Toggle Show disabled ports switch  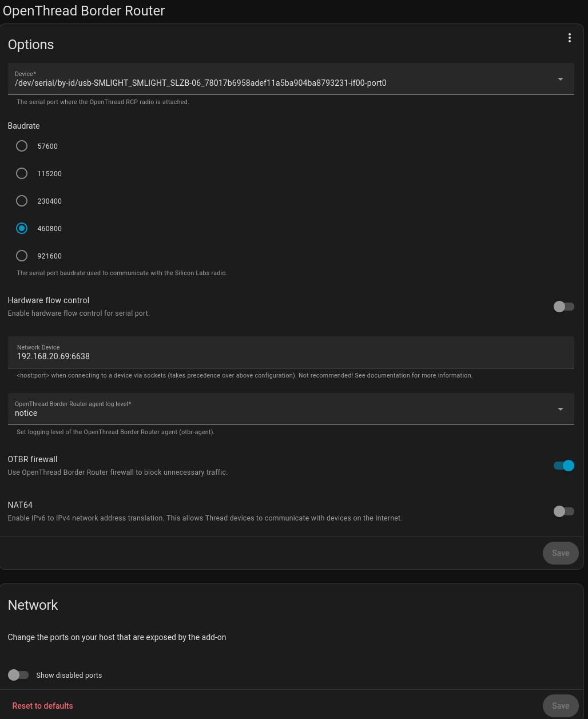tap(18, 675)
